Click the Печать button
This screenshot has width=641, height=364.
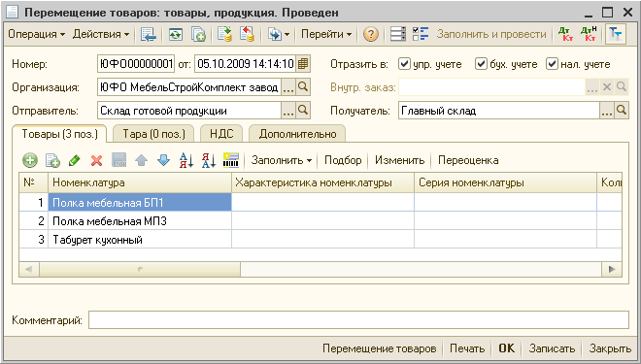pyautogui.click(x=467, y=348)
